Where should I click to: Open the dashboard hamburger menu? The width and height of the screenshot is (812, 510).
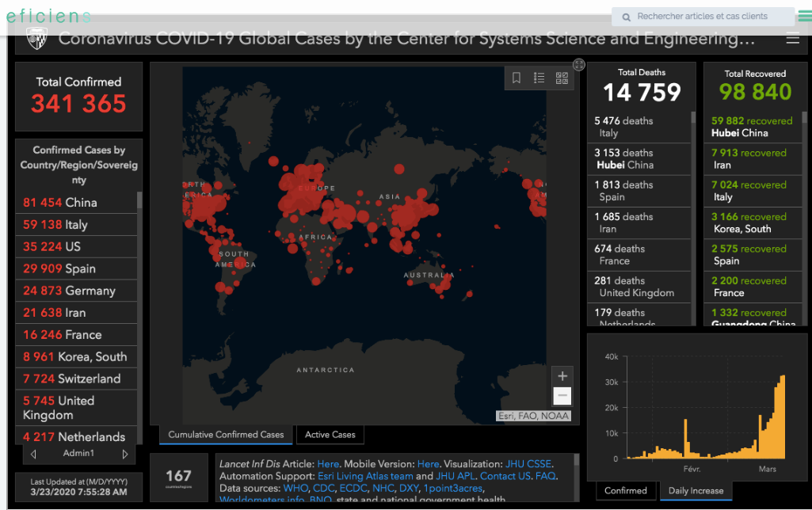792,39
